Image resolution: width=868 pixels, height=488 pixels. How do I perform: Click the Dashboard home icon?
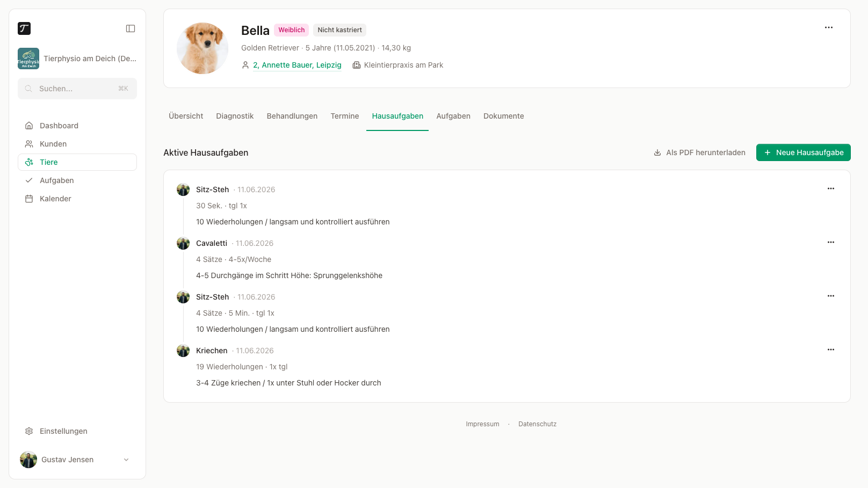tap(29, 126)
